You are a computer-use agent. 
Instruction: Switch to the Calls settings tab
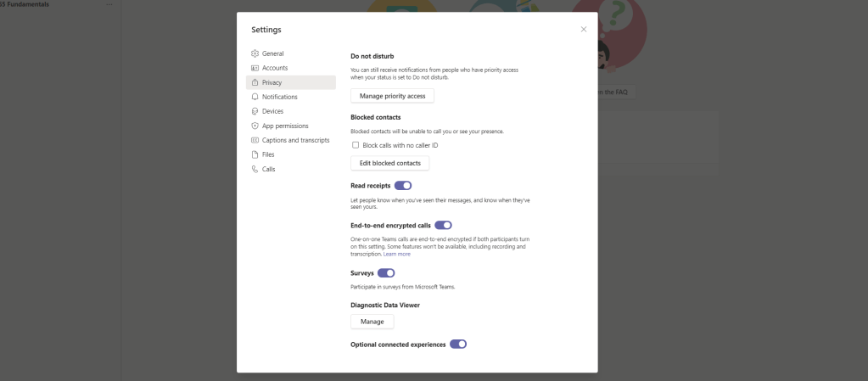[x=268, y=169]
